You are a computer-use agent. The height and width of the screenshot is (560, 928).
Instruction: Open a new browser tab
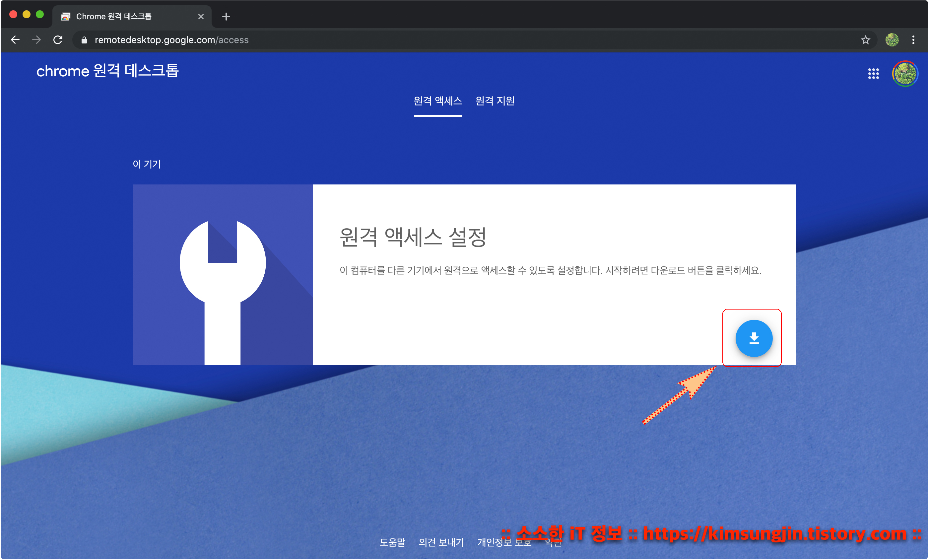(x=226, y=17)
